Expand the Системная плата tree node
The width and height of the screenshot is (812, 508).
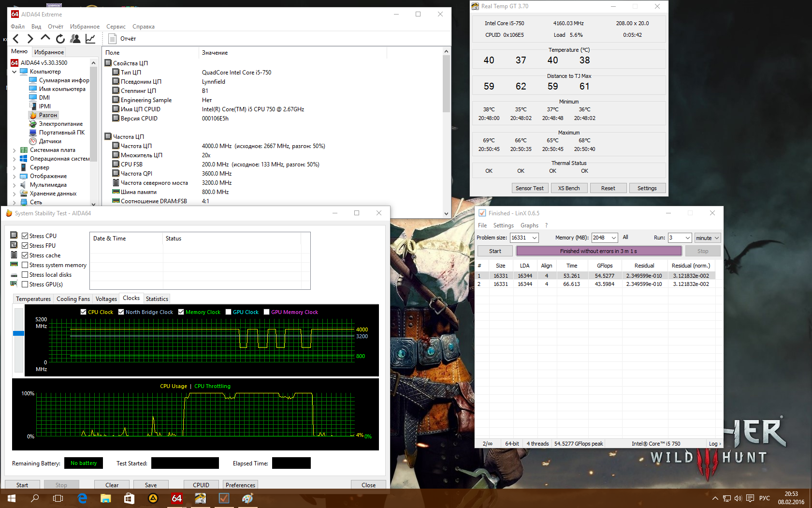click(14, 150)
